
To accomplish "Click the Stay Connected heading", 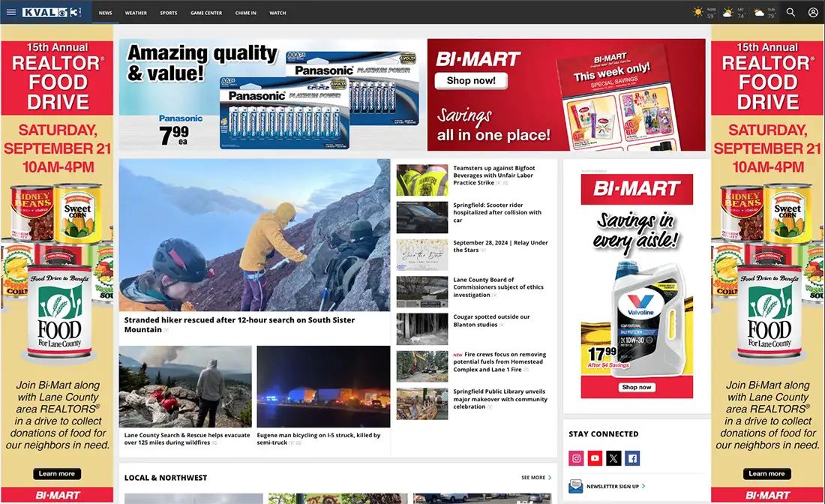I will pos(604,434).
